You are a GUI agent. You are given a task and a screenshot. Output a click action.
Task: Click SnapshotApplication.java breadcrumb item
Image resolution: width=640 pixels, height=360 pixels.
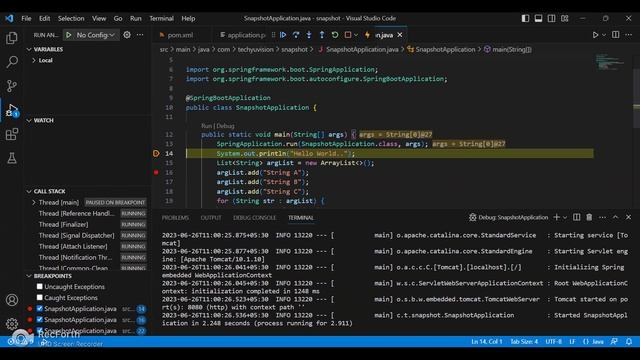(362, 49)
